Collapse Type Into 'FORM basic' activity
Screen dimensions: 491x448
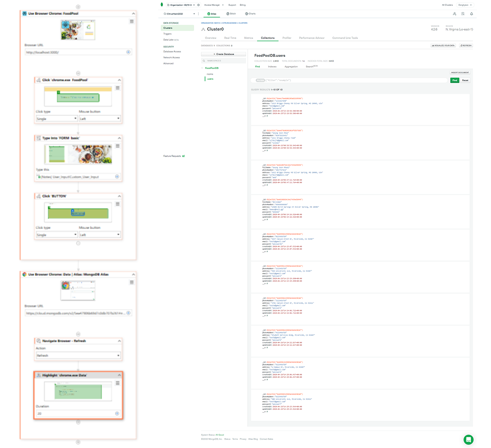point(119,138)
